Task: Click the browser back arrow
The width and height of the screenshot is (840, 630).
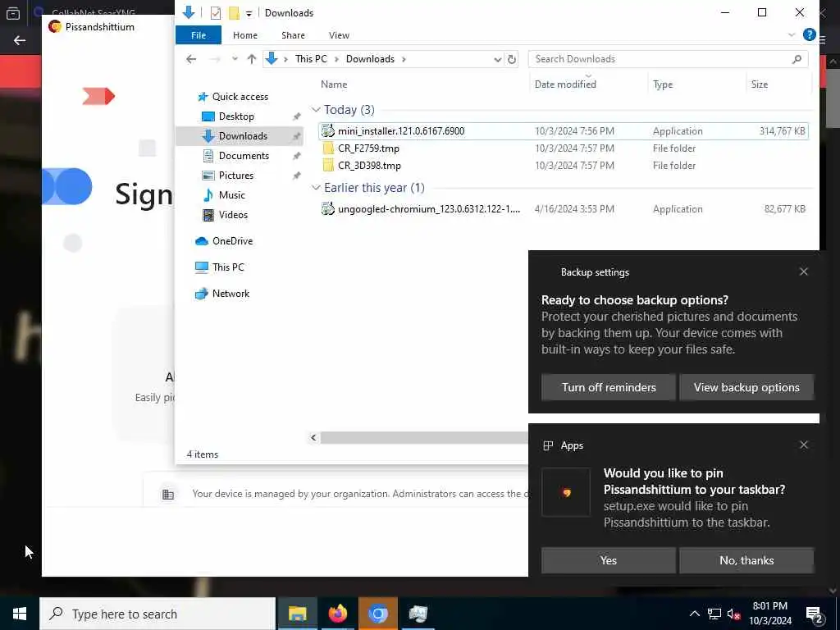Action: (x=20, y=41)
